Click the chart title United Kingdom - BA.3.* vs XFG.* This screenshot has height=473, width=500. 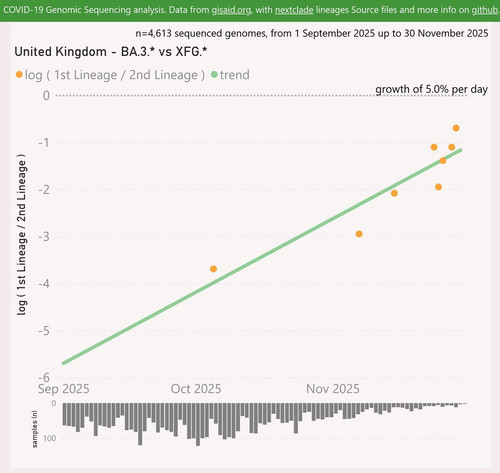(x=111, y=52)
